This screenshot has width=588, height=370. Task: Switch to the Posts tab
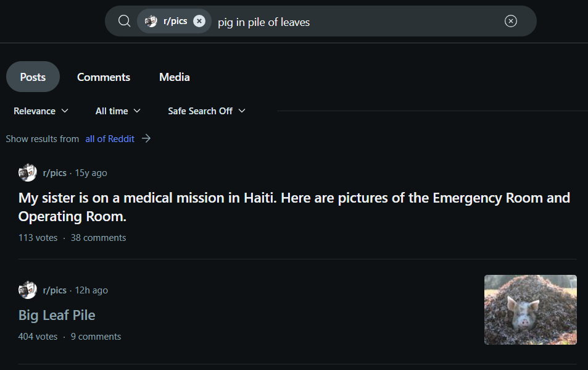[x=33, y=77]
